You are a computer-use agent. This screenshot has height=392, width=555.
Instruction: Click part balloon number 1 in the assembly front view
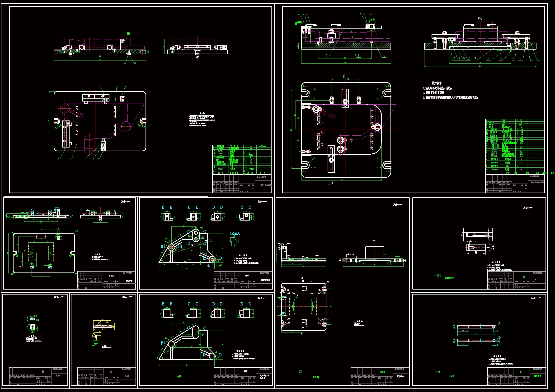pyautogui.click(x=384, y=56)
